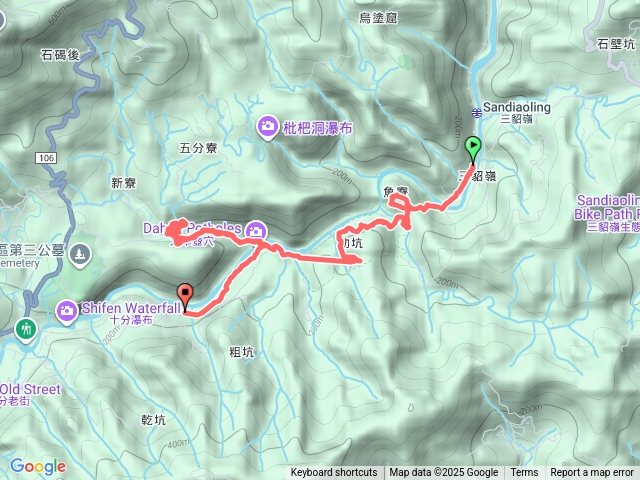This screenshot has width=640, height=480.
Task: Open the Google logo link
Action: click(x=38, y=466)
